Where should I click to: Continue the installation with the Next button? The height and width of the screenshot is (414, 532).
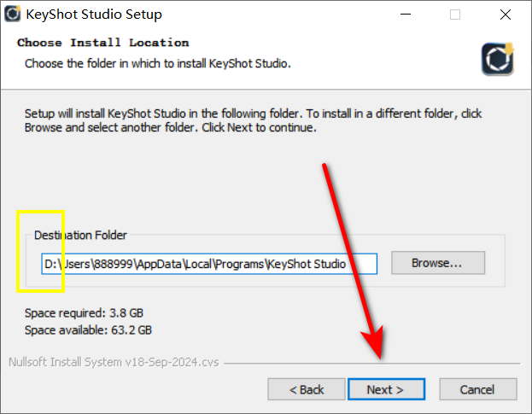pos(387,389)
